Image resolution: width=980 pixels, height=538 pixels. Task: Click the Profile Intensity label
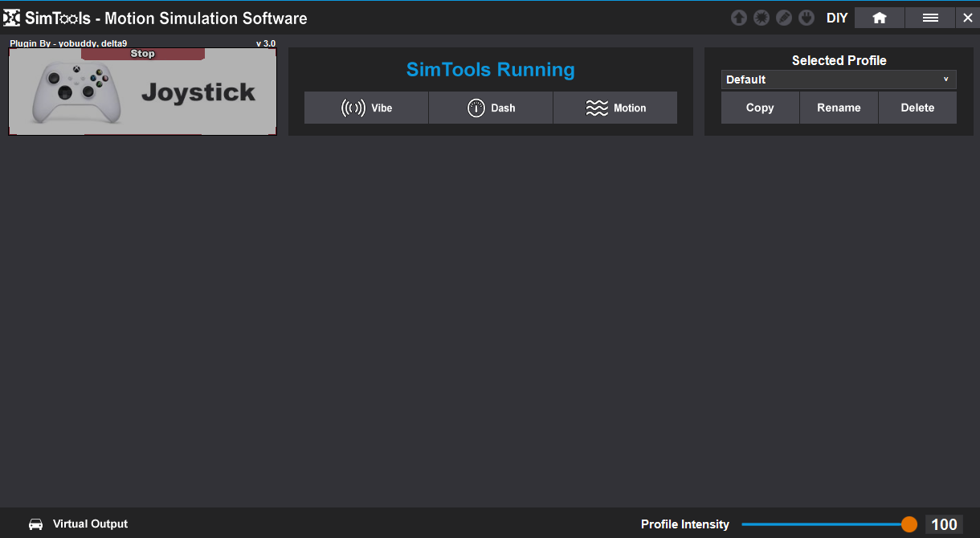click(x=685, y=524)
